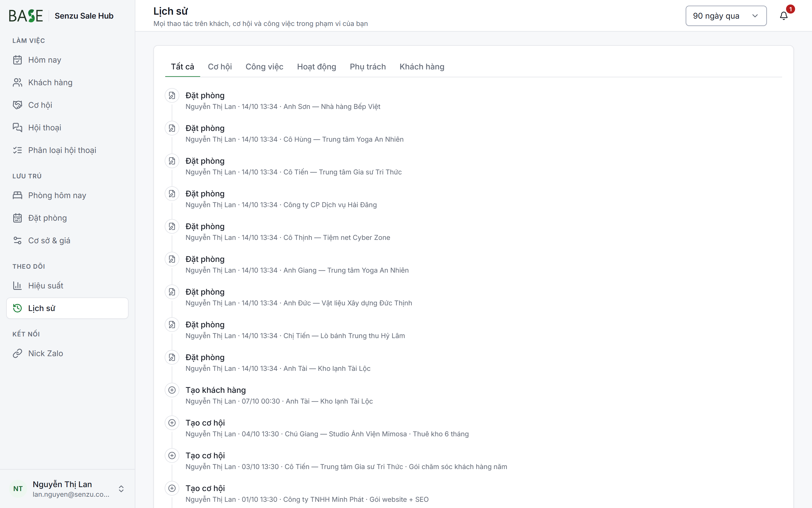Screen dimensions: 812x508
Task: Select the Tất cả tab
Action: [182, 67]
